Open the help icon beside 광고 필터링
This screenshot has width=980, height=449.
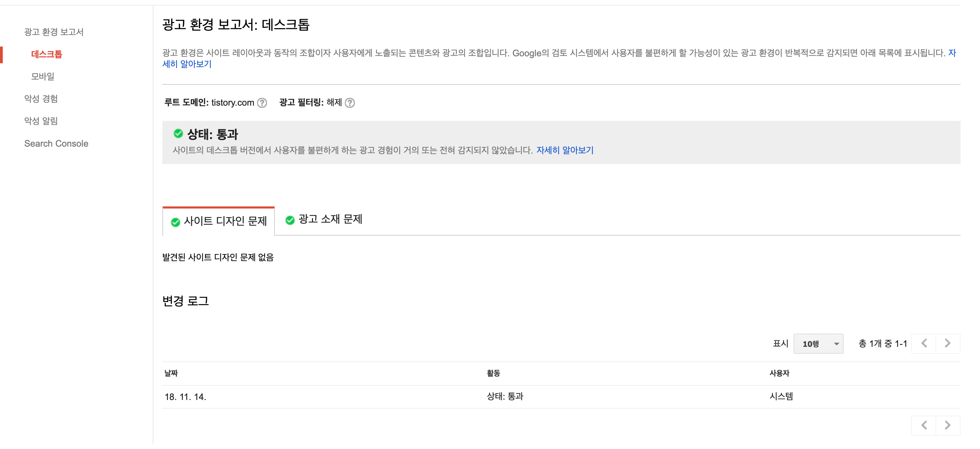click(x=351, y=103)
